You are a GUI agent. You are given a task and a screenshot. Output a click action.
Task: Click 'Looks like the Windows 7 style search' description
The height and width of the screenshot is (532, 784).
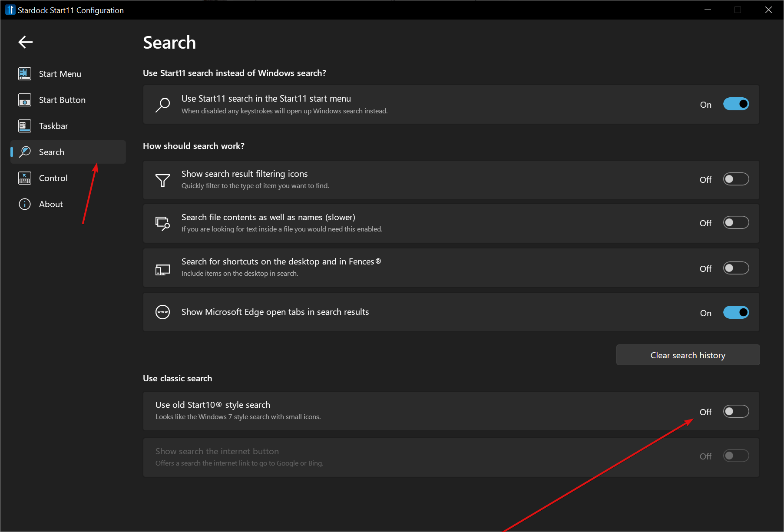pyautogui.click(x=238, y=416)
